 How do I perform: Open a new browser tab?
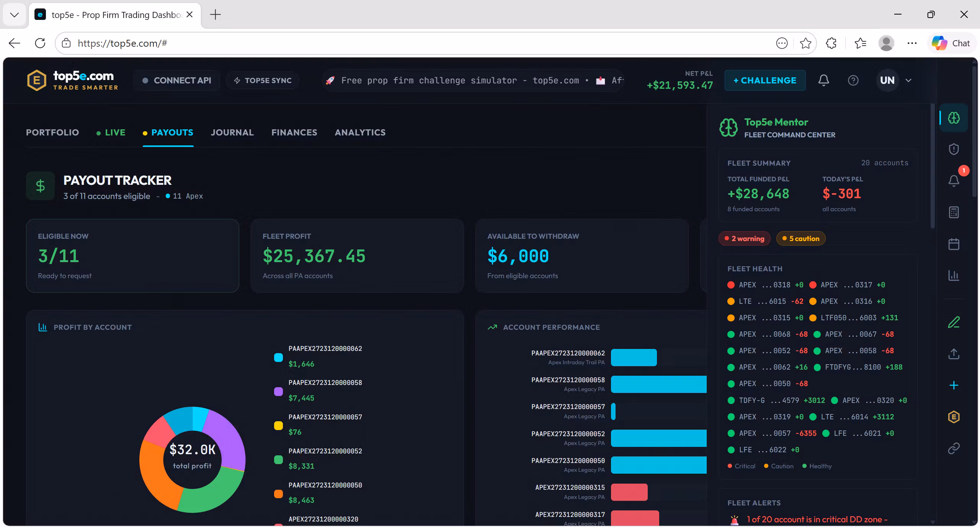click(x=216, y=15)
